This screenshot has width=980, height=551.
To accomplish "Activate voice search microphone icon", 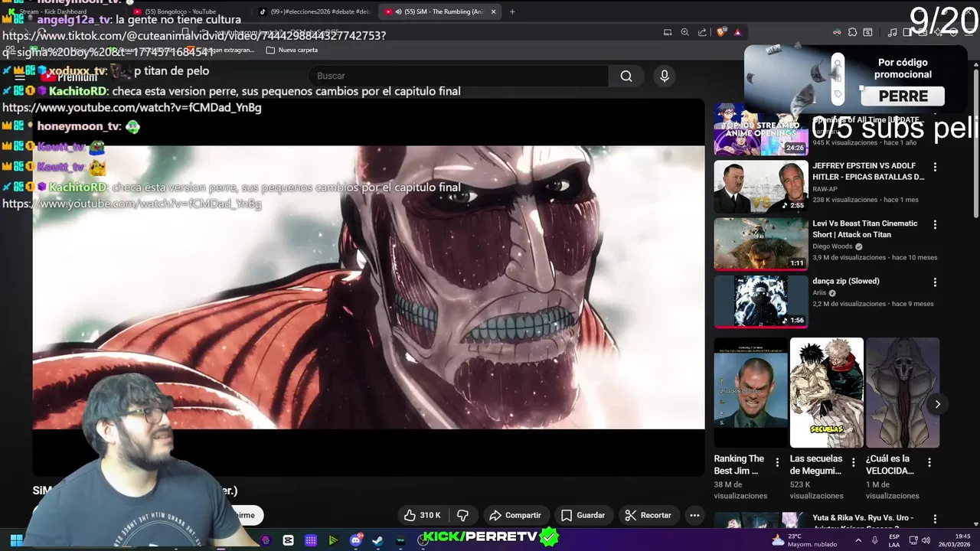I will [x=665, y=76].
